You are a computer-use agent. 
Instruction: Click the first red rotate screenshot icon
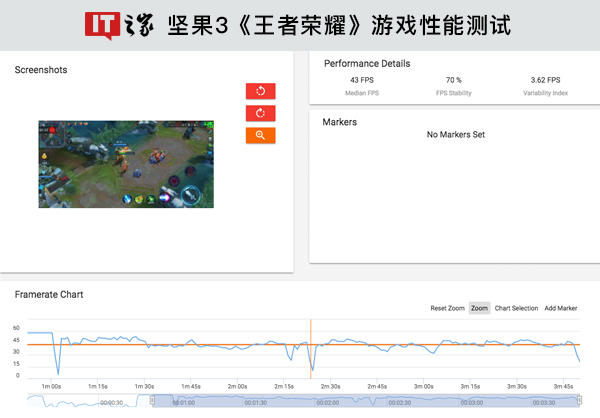[260, 91]
